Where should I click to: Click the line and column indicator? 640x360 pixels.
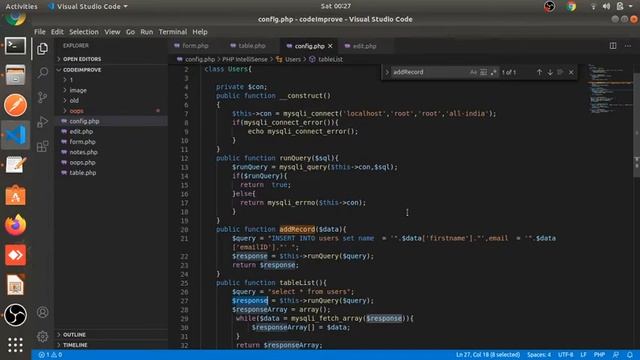tap(488, 355)
